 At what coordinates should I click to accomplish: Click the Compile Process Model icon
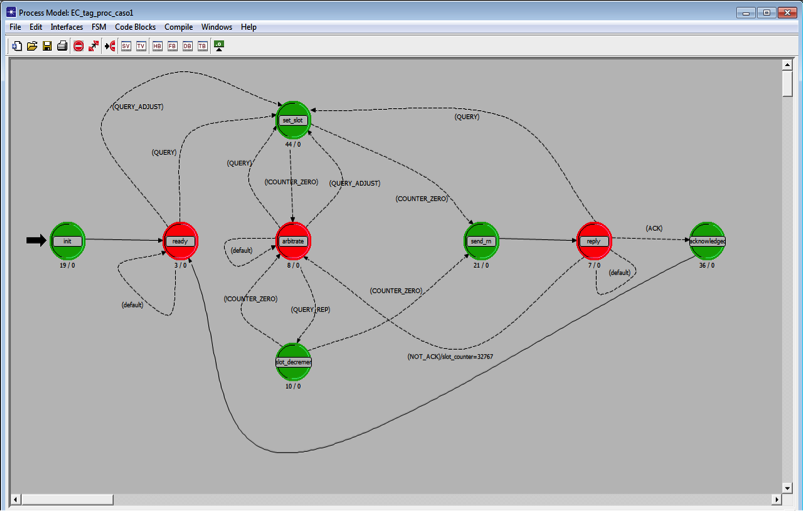coord(219,46)
